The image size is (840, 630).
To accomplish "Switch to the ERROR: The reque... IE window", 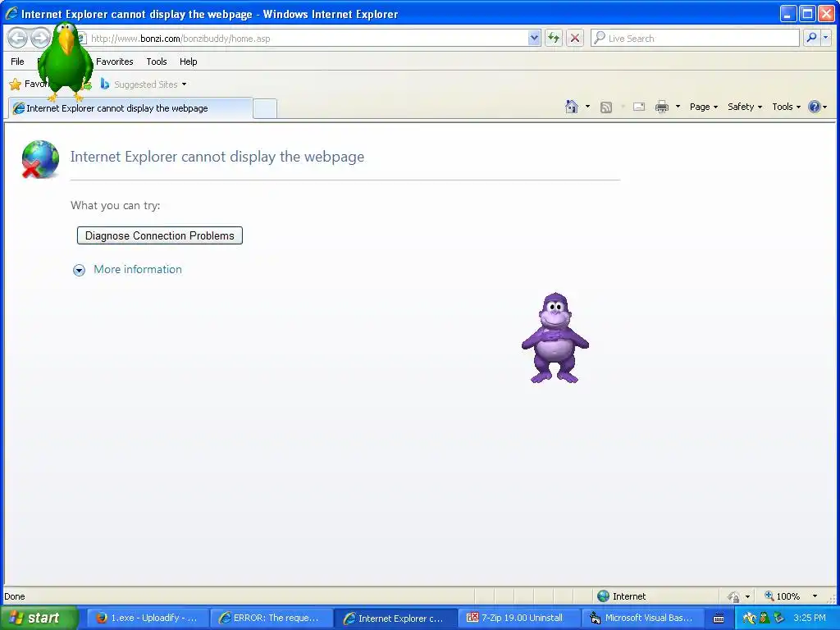I will pyautogui.click(x=272, y=618).
